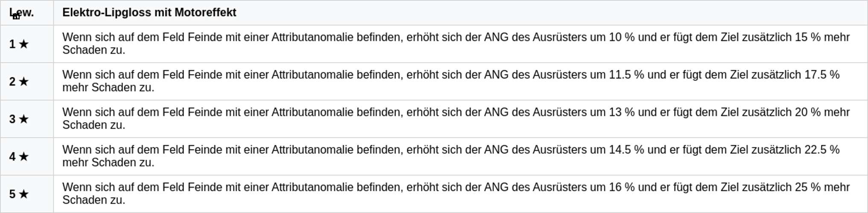Screen dimensions: 868x213
Task: Select the star symbol beside level 2
Action: point(24,82)
